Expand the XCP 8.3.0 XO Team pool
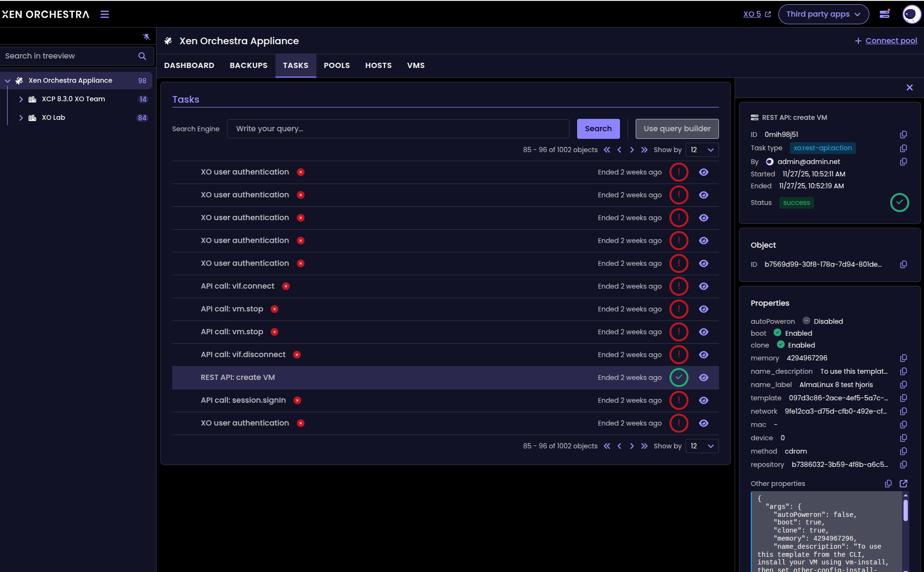Image resolution: width=924 pixels, height=572 pixels. pyautogui.click(x=21, y=99)
